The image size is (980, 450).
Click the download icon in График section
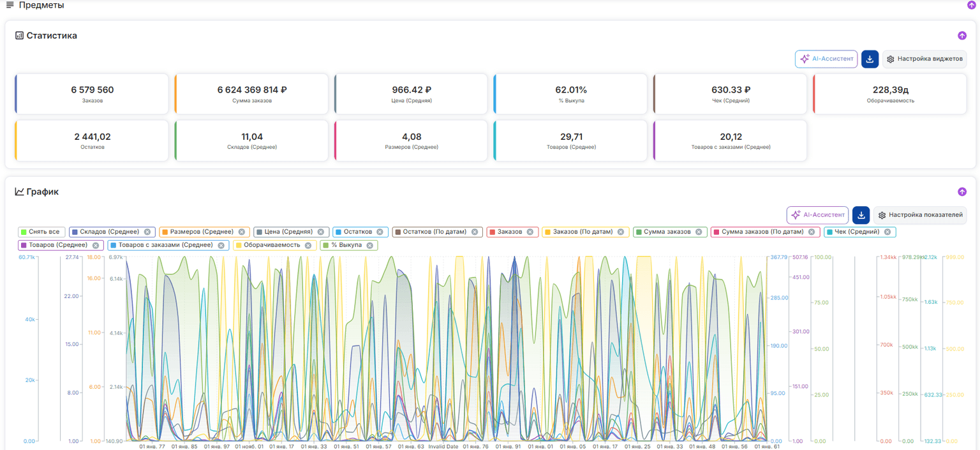coord(861,215)
